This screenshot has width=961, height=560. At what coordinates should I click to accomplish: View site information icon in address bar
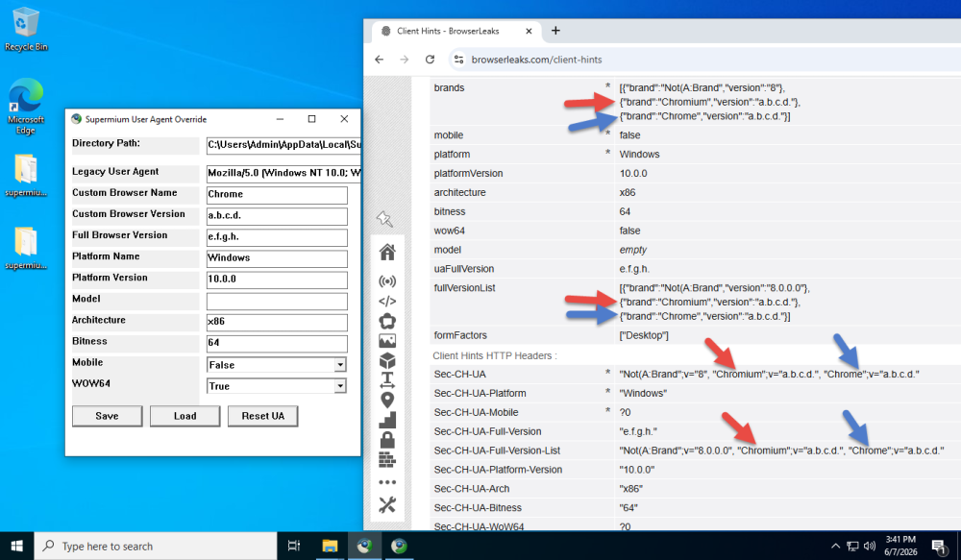458,60
